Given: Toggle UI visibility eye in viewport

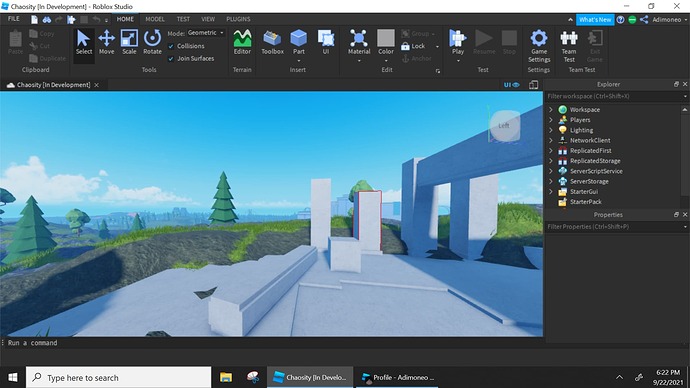Looking at the screenshot, I should pos(511,84).
